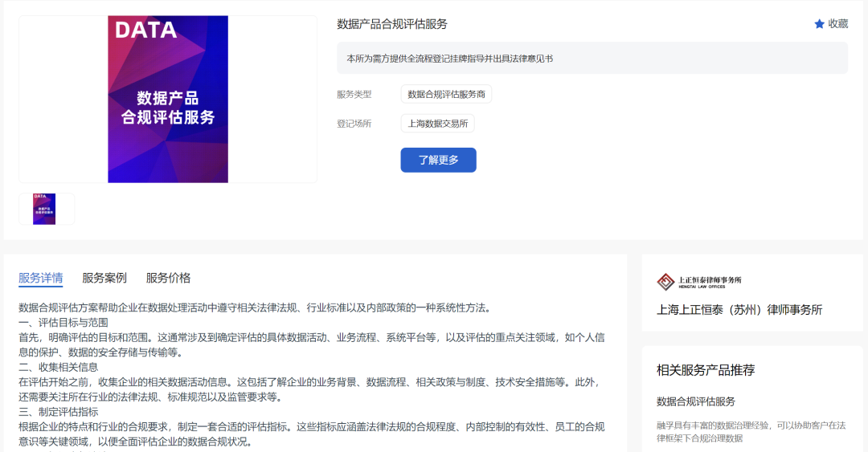The image size is (868, 452).
Task: Click the star favorite icon
Action: click(819, 24)
